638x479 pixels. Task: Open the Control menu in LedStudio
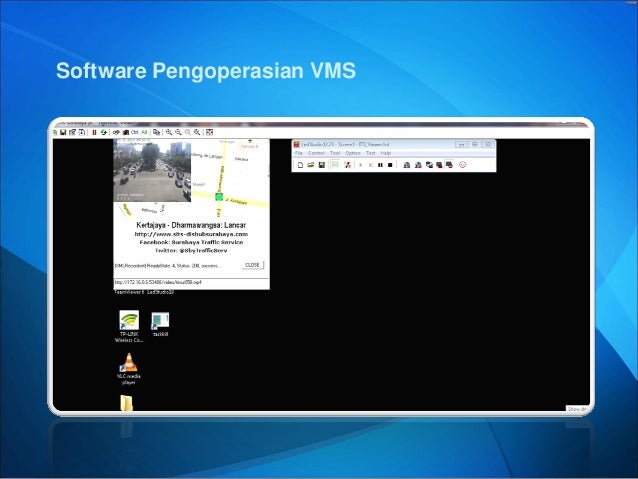pos(317,153)
